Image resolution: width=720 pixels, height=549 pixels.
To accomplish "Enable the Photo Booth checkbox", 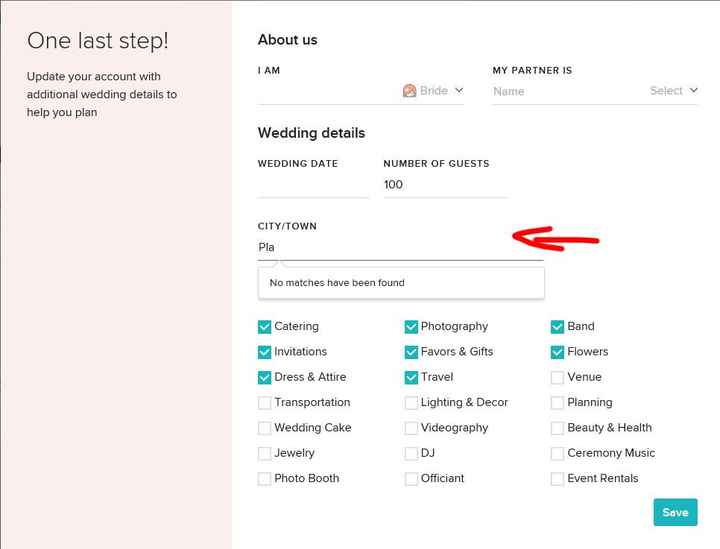I will (x=265, y=479).
